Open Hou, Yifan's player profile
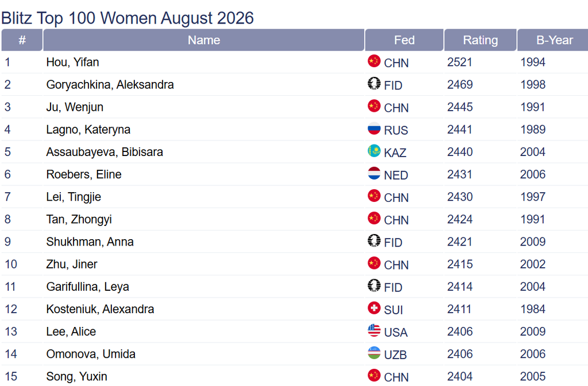 pyautogui.click(x=73, y=62)
